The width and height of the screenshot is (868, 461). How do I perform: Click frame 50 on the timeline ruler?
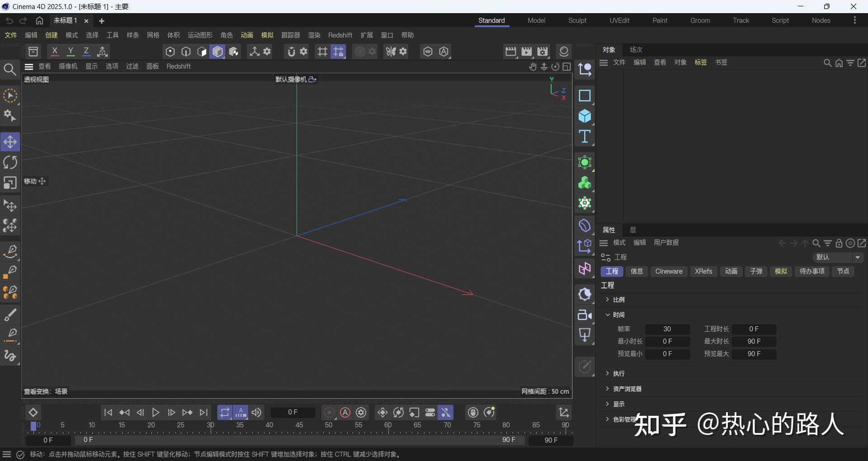coord(329,425)
